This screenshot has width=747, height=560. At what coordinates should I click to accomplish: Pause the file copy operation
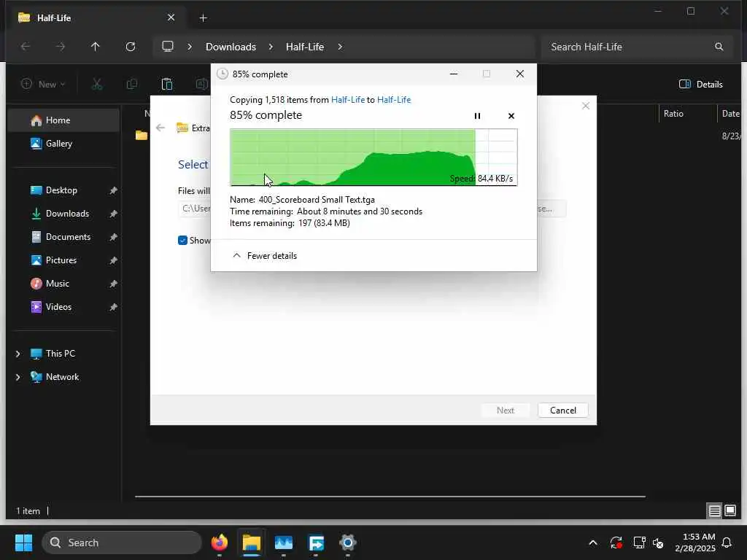coord(477,116)
